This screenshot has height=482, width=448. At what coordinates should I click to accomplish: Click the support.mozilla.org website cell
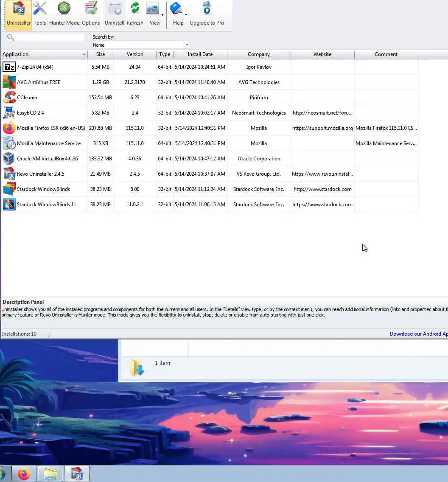[x=322, y=128]
